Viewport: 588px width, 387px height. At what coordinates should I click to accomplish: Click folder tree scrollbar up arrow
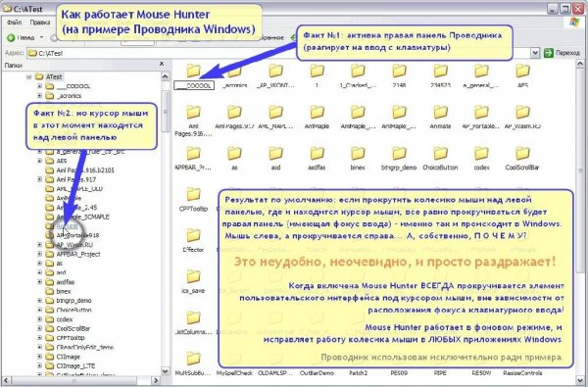click(165, 76)
